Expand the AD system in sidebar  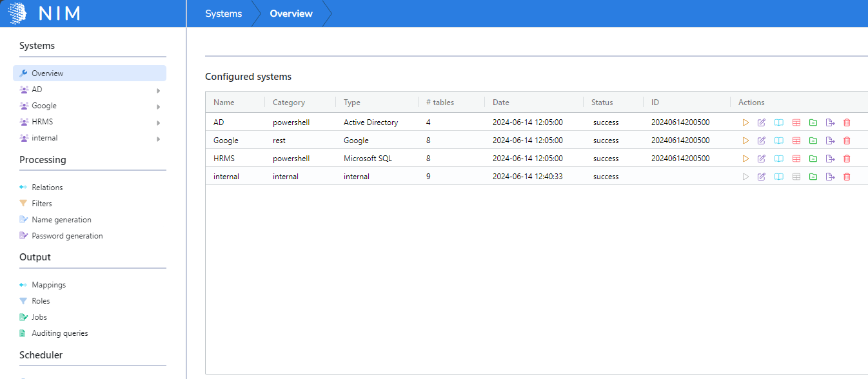158,90
